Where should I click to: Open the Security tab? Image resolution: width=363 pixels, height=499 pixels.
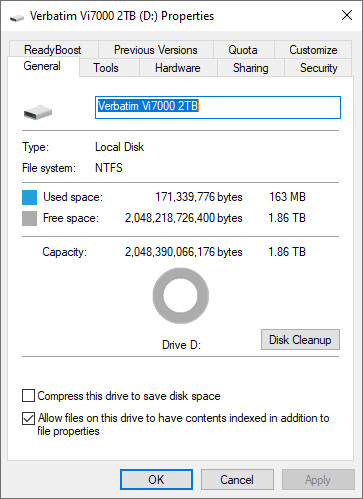[318, 68]
